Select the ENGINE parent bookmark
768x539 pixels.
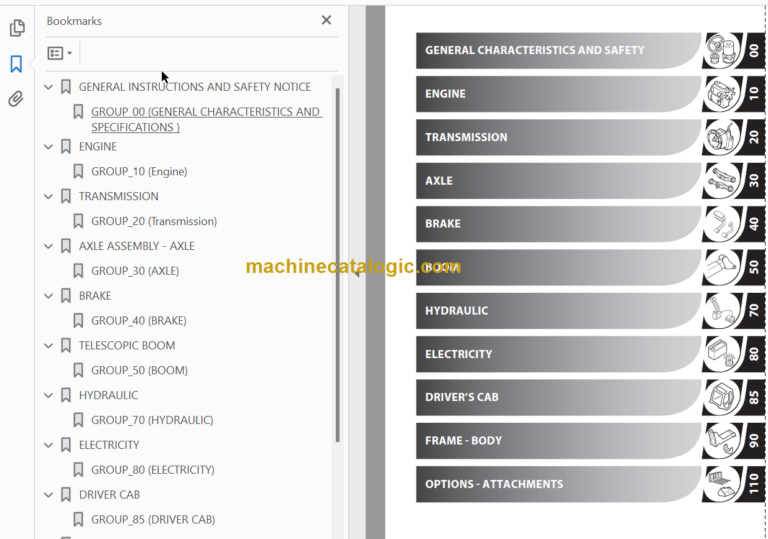(x=97, y=147)
